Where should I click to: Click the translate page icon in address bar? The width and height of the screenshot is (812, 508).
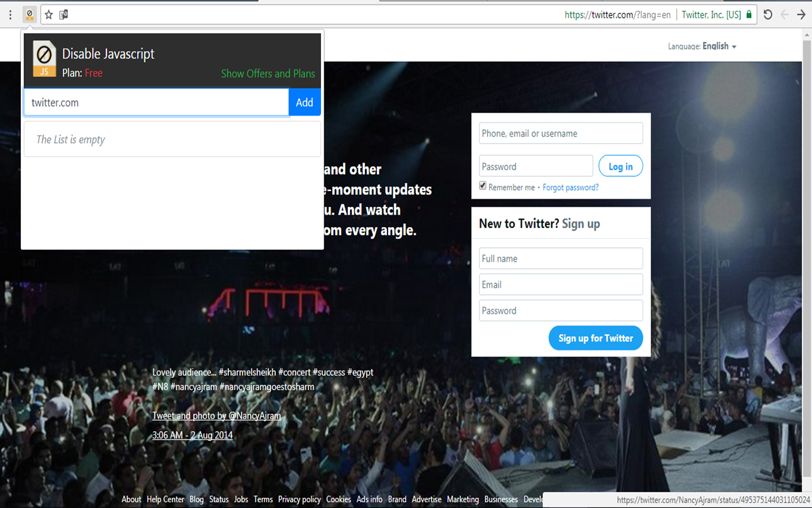(63, 15)
